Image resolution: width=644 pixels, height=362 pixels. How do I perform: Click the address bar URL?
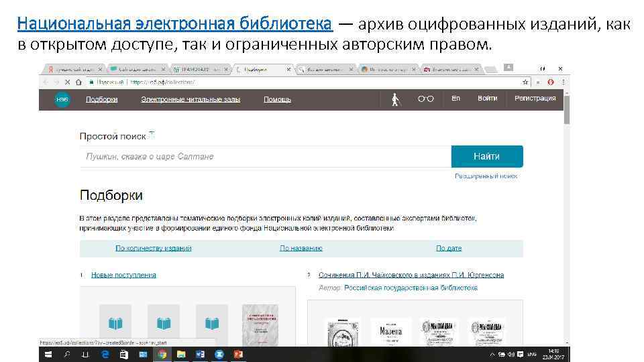pyautogui.click(x=162, y=82)
